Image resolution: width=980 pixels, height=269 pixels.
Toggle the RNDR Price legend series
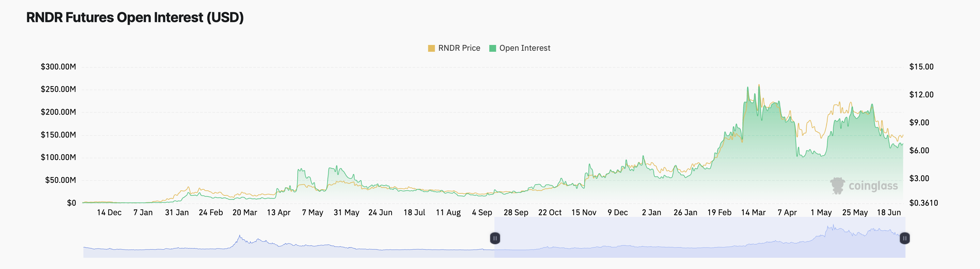tap(454, 48)
